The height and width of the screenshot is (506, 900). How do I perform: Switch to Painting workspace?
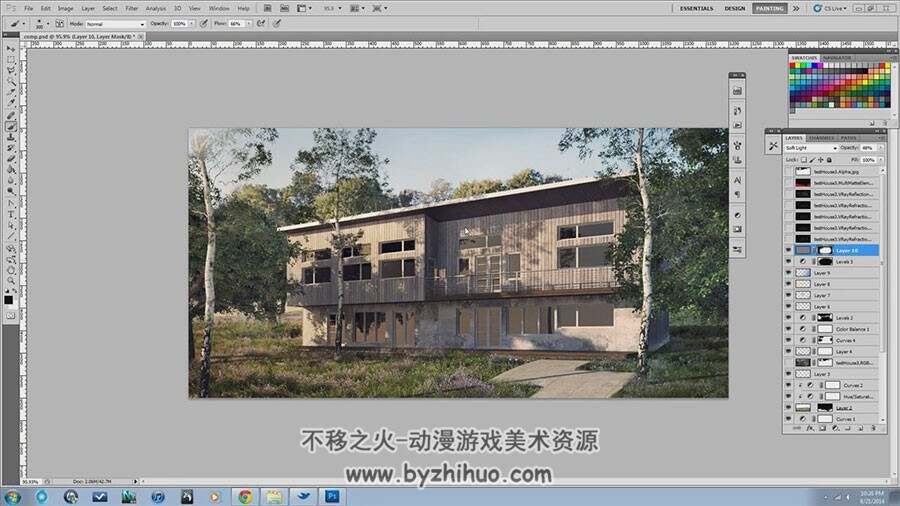(770, 9)
